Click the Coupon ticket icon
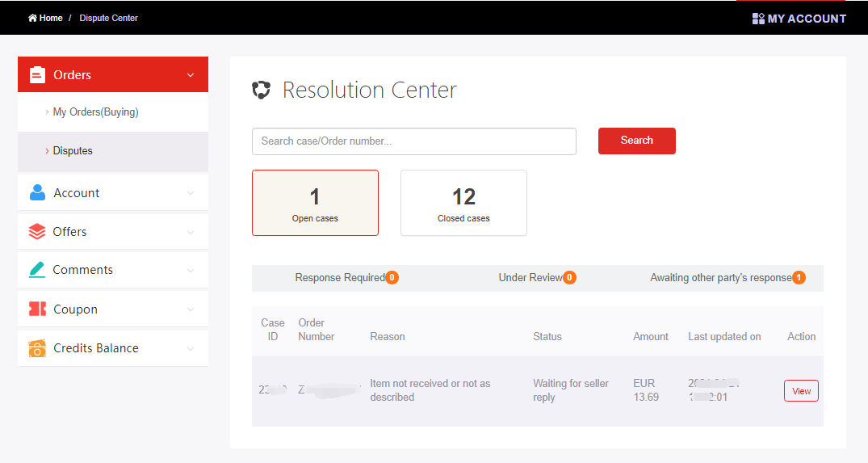The image size is (868, 463). (x=37, y=309)
